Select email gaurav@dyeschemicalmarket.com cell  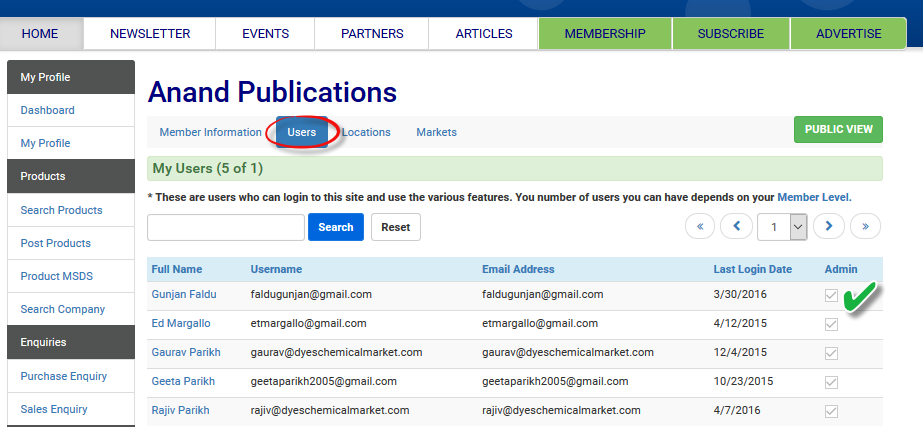click(x=568, y=352)
